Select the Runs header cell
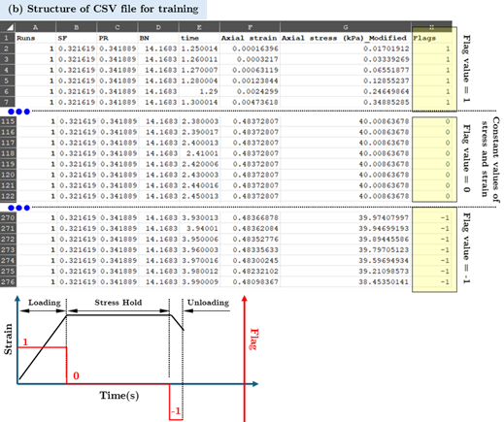 coord(36,38)
